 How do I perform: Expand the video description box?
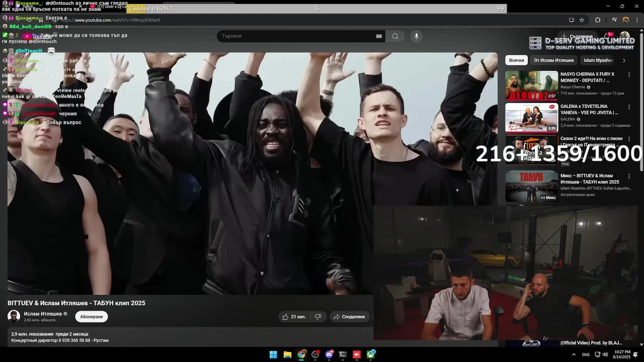point(190,337)
